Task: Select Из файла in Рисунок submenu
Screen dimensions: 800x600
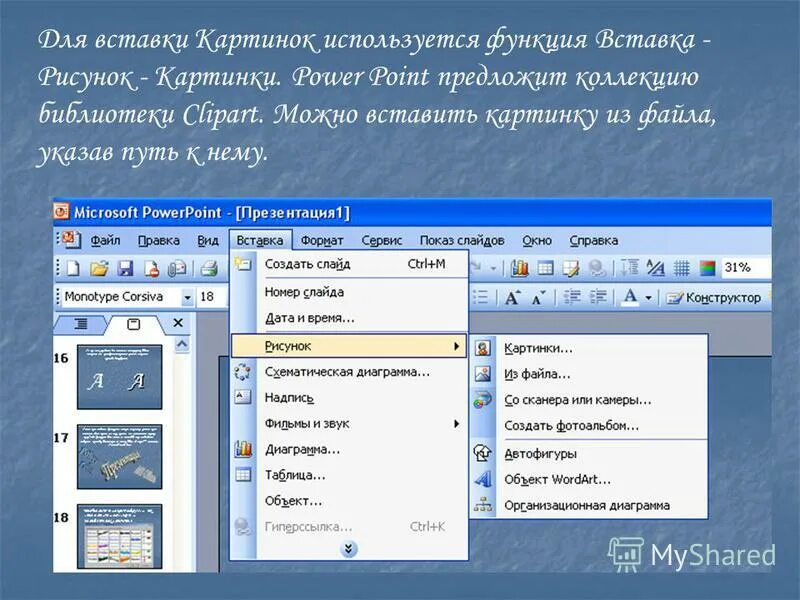Action: pos(588,374)
